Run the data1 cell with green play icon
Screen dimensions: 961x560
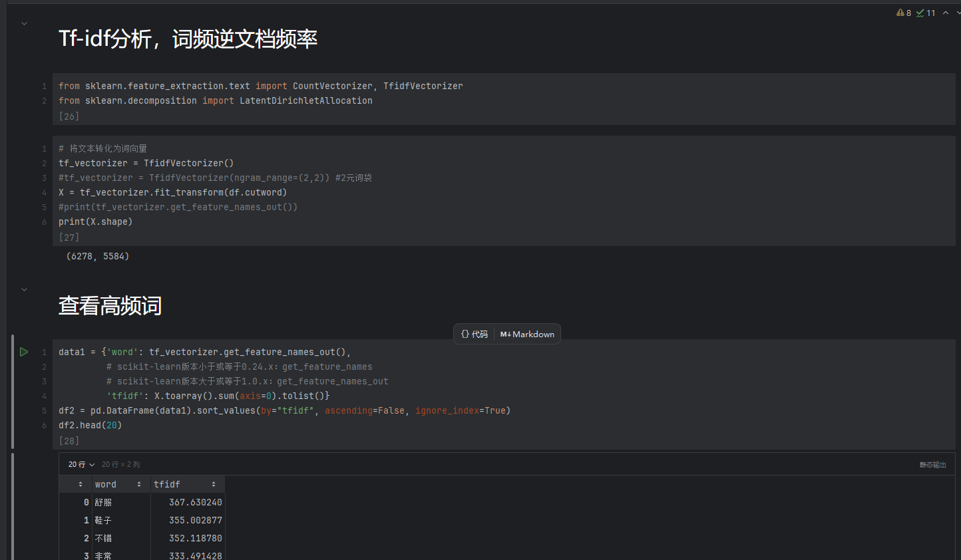coord(24,352)
